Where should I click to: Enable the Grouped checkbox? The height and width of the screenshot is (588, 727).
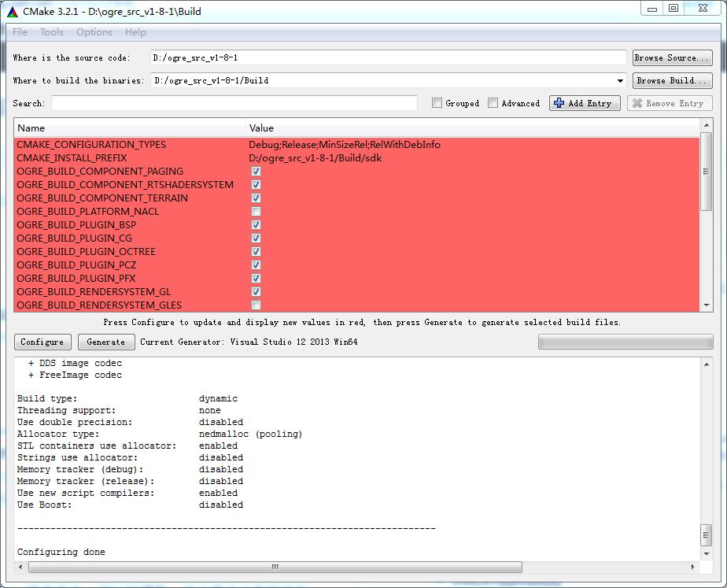click(x=437, y=103)
